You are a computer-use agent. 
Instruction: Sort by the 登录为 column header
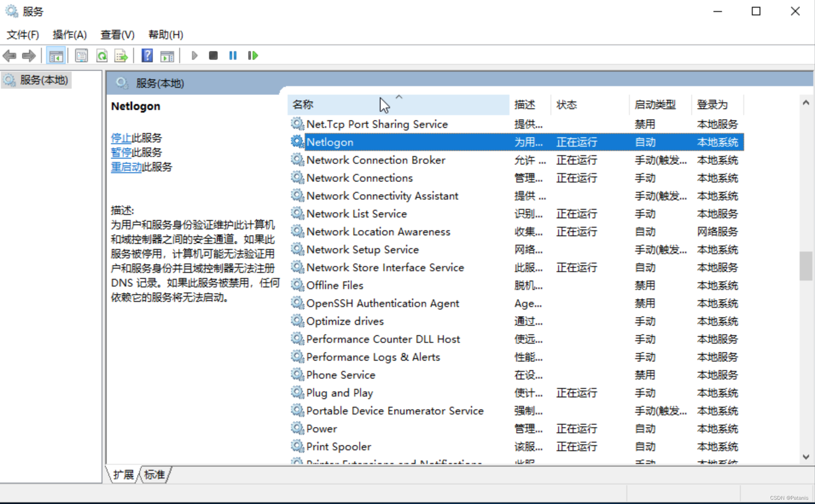[x=718, y=104]
